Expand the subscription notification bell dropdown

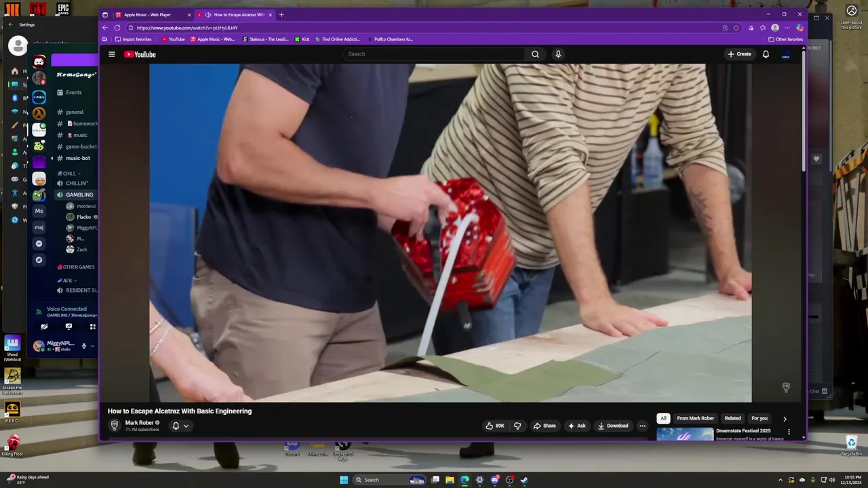[x=180, y=426]
